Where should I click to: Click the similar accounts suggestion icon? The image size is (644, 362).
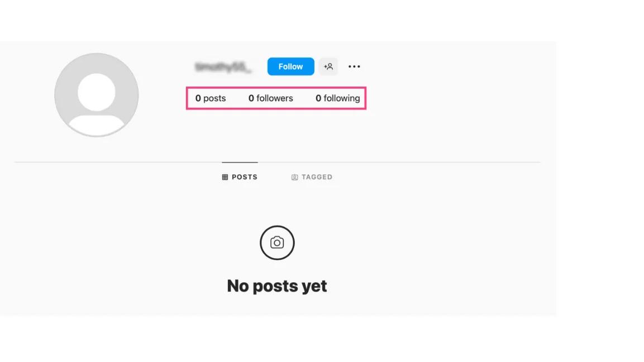pyautogui.click(x=328, y=66)
